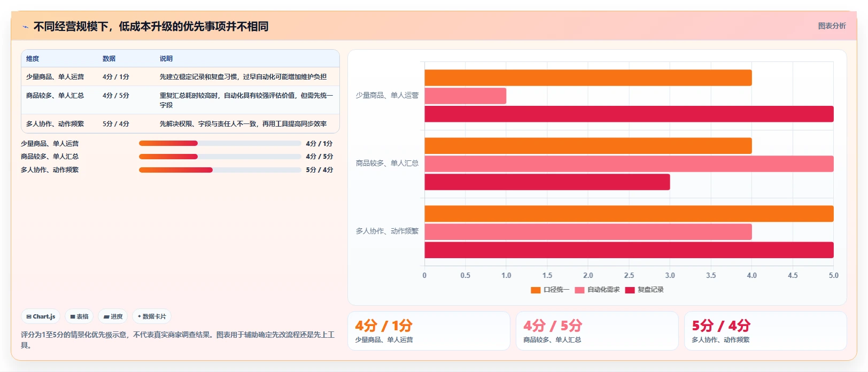Click the 5分 / 4分 cell in the table
This screenshot has width=868, height=372.
(x=116, y=124)
